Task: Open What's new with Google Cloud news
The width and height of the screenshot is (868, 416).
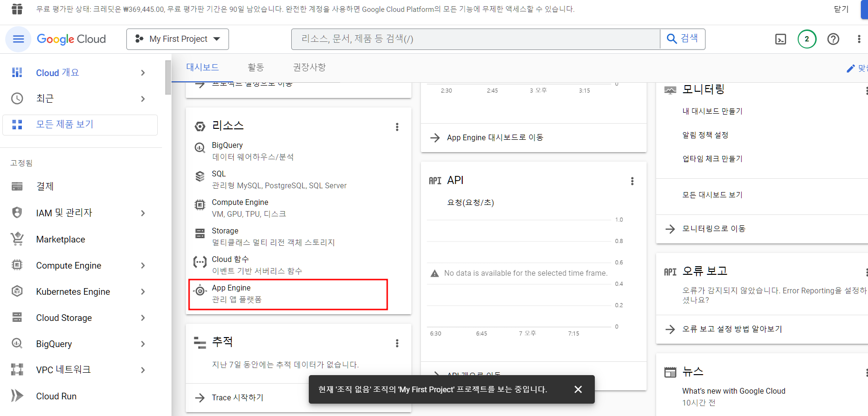Action: click(x=734, y=391)
